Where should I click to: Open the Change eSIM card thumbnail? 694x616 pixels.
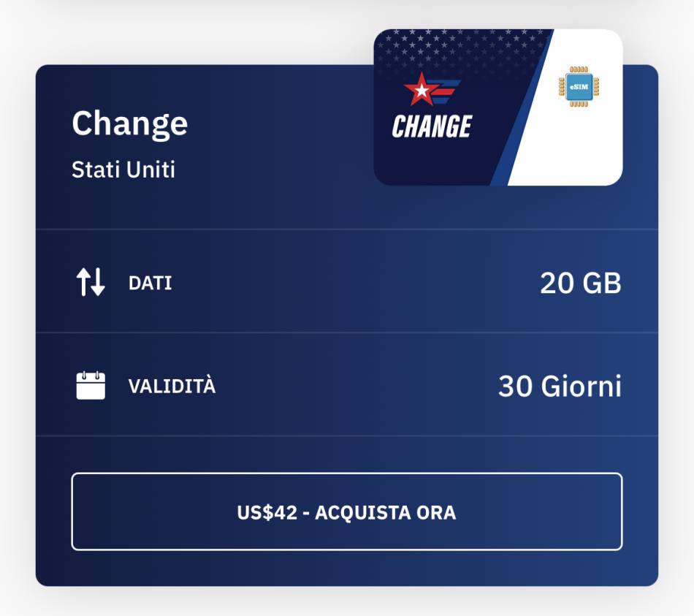click(498, 107)
